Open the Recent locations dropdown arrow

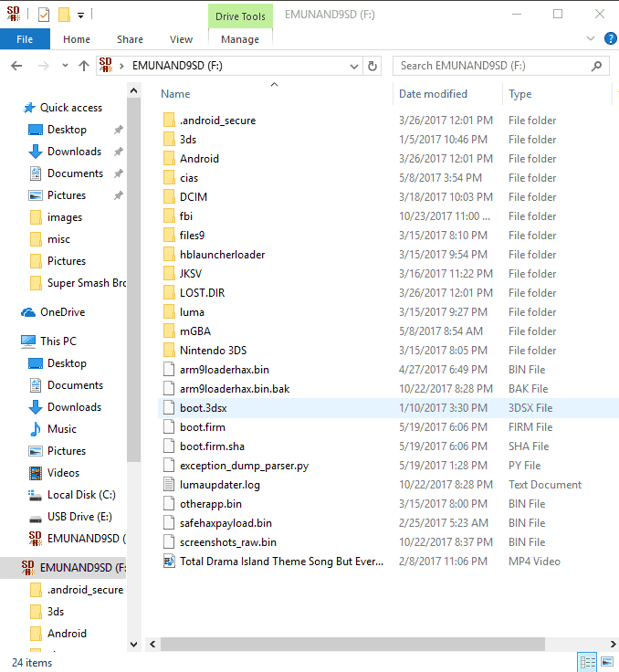pos(65,66)
